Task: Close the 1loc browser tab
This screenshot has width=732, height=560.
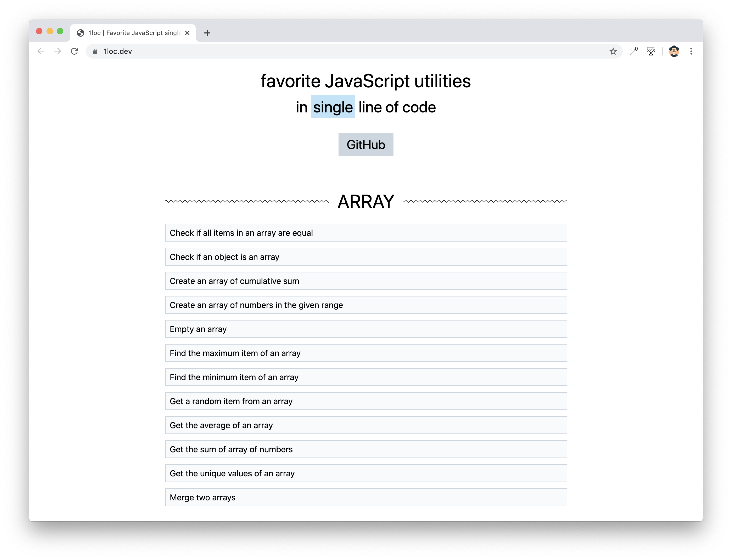Action: 187,33
